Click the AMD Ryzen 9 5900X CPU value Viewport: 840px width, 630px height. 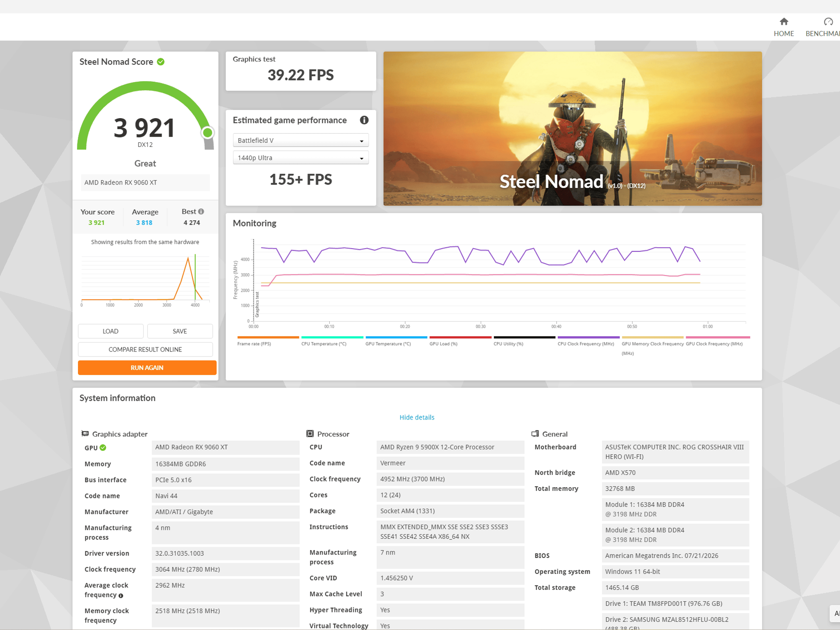click(450, 447)
